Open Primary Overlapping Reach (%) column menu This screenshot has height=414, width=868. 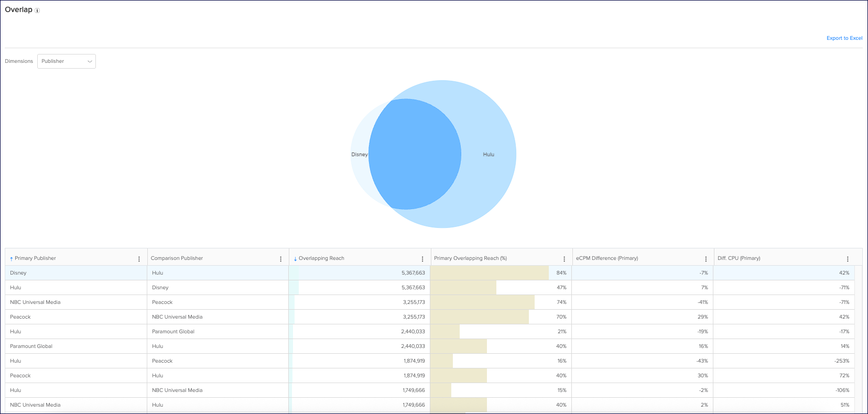coord(564,259)
